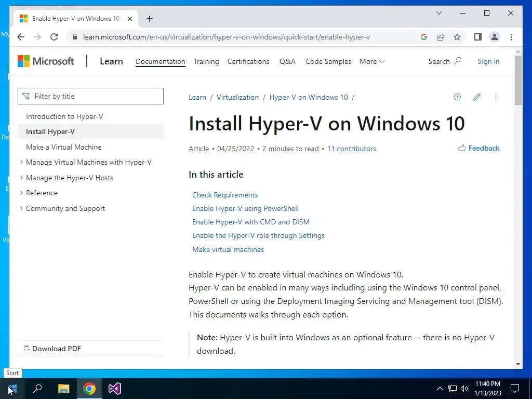Open the clock showing 11:40 PM
The image size is (532, 399).
click(487, 389)
